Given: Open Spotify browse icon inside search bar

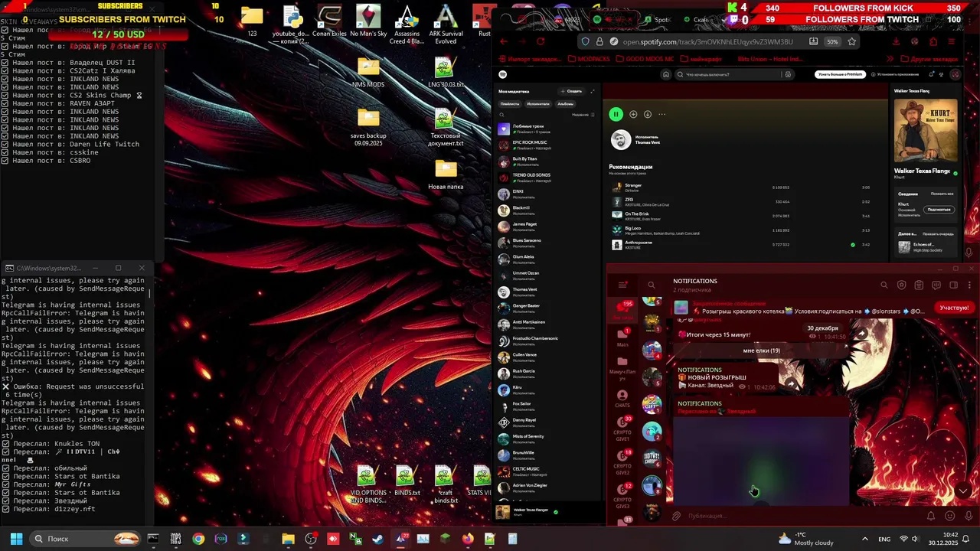Looking at the screenshot, I should coord(788,74).
